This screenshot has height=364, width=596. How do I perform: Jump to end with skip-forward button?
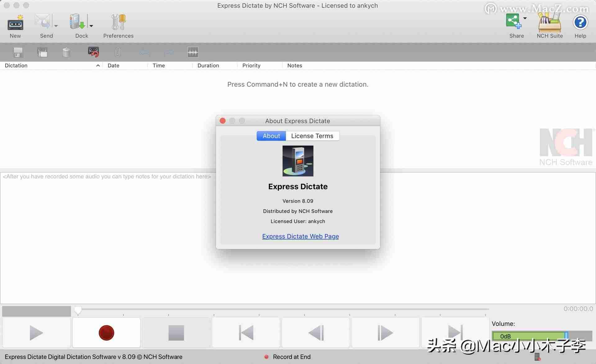click(455, 333)
